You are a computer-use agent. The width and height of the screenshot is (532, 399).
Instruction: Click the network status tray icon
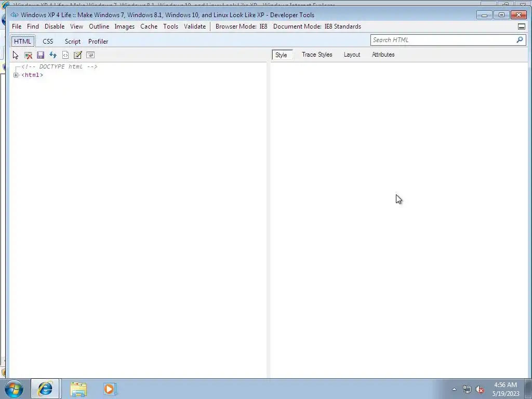click(x=467, y=389)
